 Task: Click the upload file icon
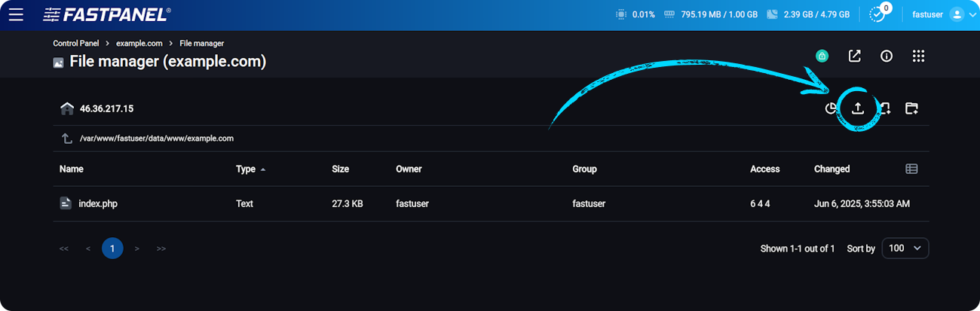tap(857, 108)
